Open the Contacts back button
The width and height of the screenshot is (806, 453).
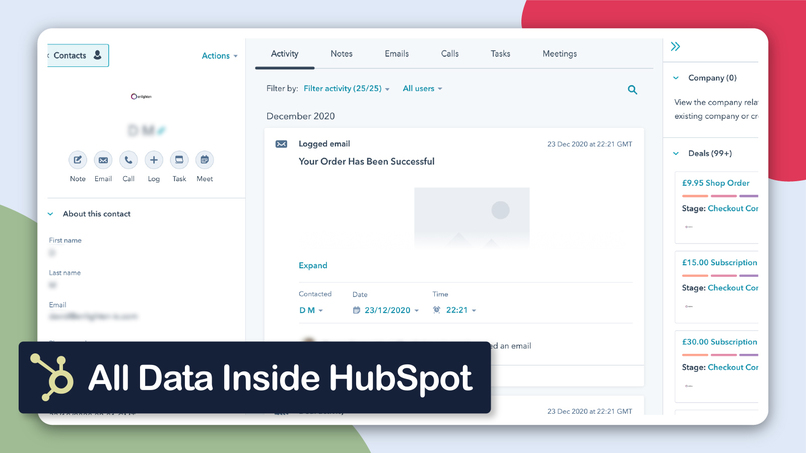(78, 56)
